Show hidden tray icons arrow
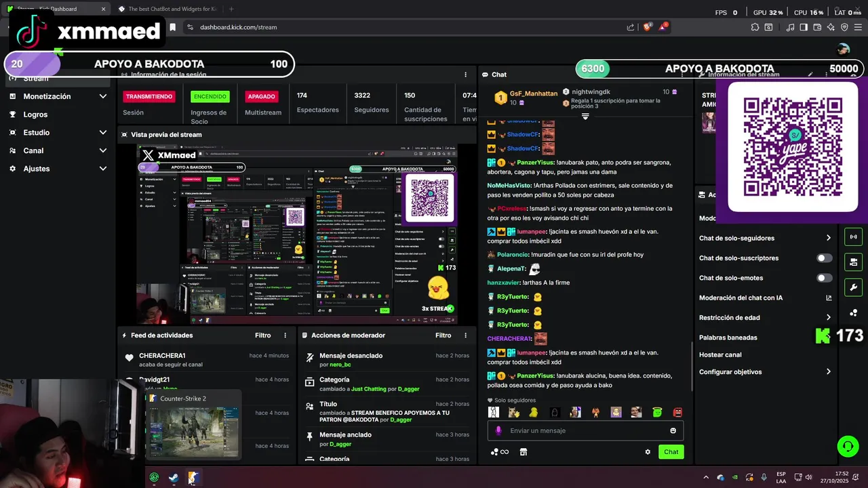Viewport: 868px width, 488px height. 705,478
